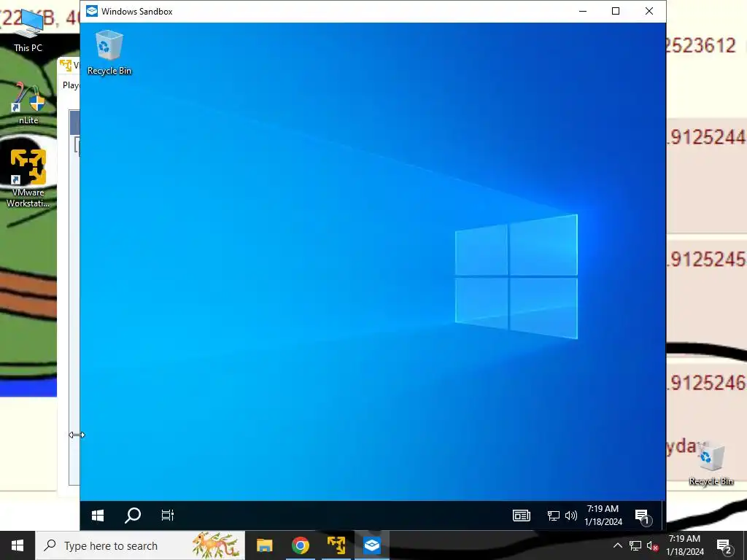The width and height of the screenshot is (747, 560).
Task: Click the host 'Type here to search' box
Action: point(140,545)
